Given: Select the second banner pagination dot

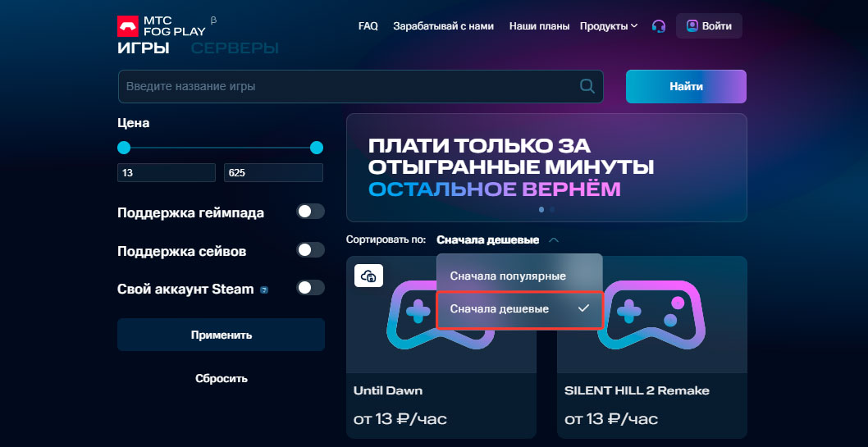Looking at the screenshot, I should [552, 210].
